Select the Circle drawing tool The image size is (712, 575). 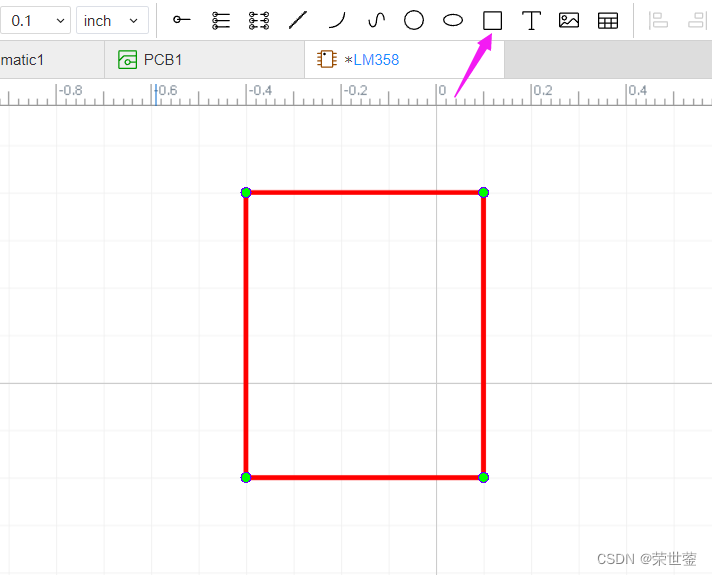(414, 20)
